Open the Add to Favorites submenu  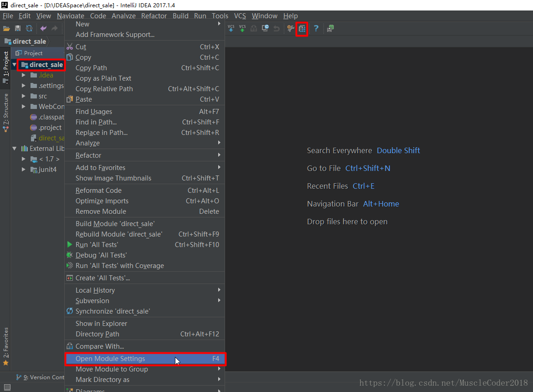click(x=144, y=168)
